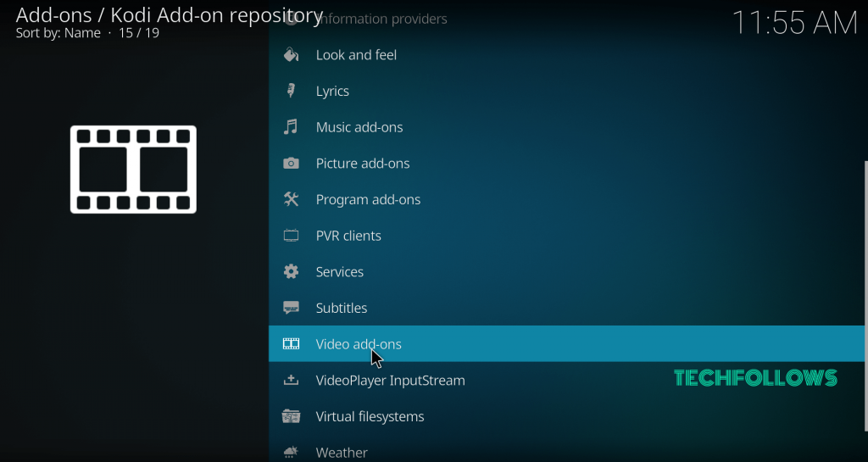Screen dimensions: 868x462
Task: Click the gear icon for Services
Action: 292,271
